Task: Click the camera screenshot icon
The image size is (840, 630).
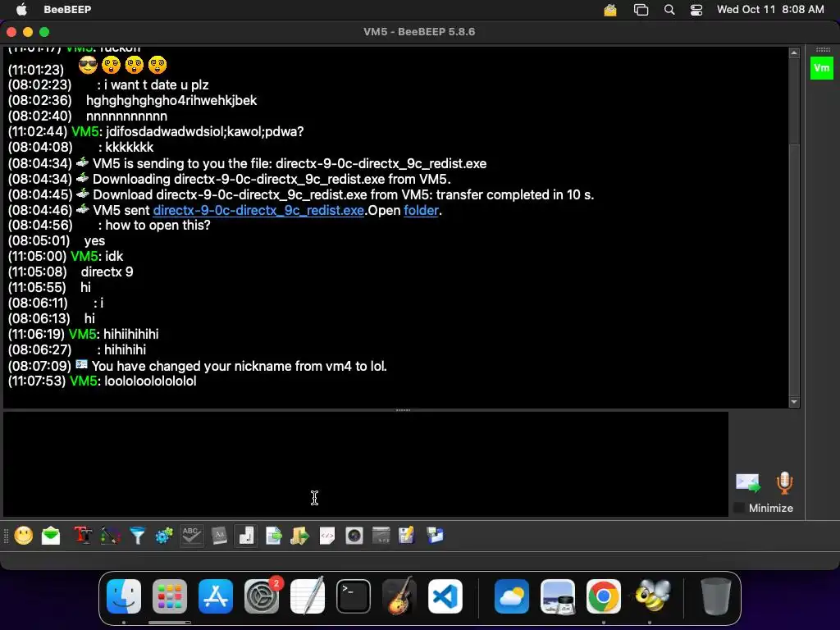Action: [x=354, y=535]
